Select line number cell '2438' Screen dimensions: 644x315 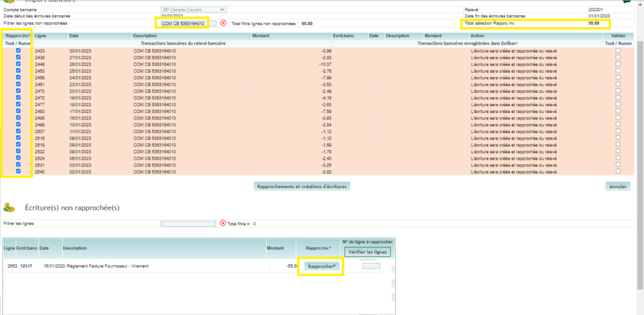[40, 57]
